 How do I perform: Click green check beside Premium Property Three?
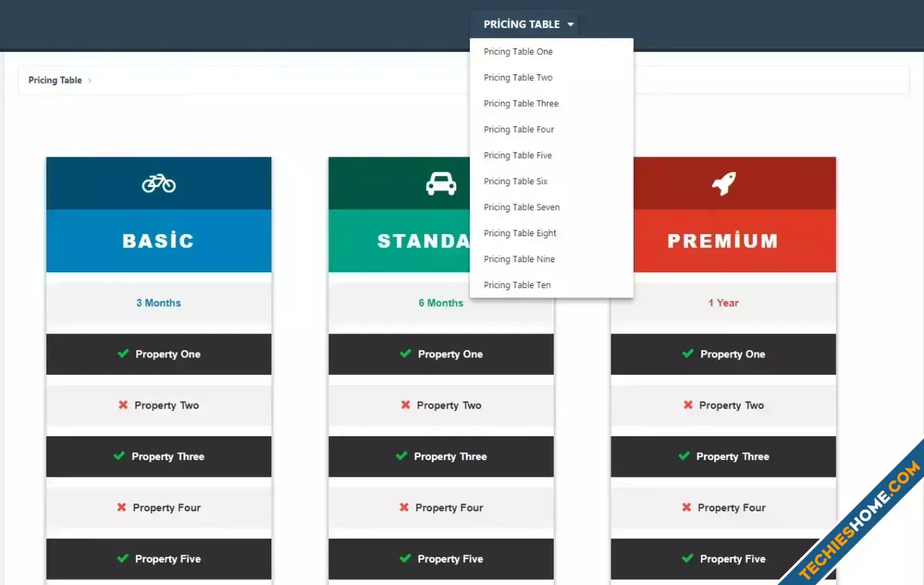(x=684, y=456)
